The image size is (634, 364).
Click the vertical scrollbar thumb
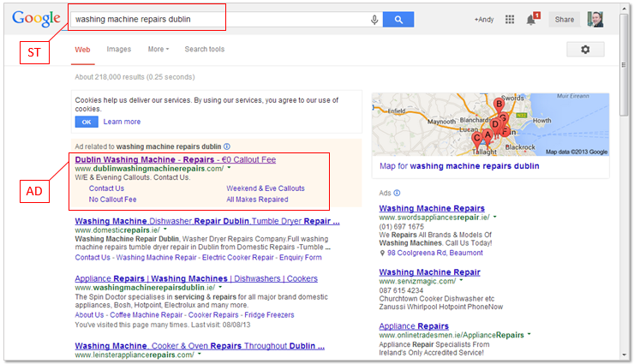point(624,64)
